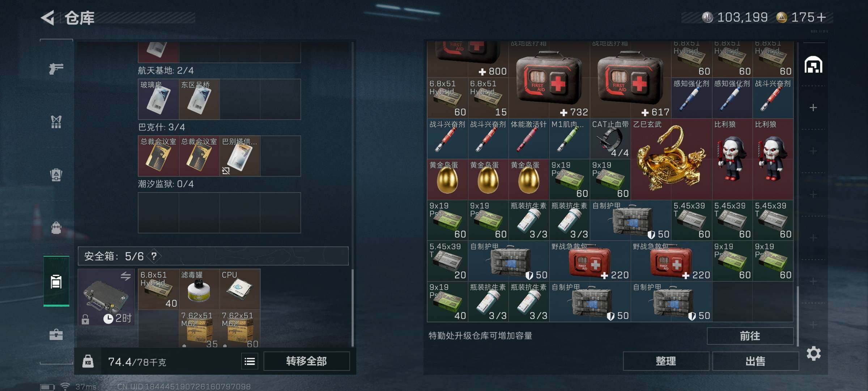The height and width of the screenshot is (391, 868).
Task: Open the settings gear near 出售
Action: pos(813,353)
